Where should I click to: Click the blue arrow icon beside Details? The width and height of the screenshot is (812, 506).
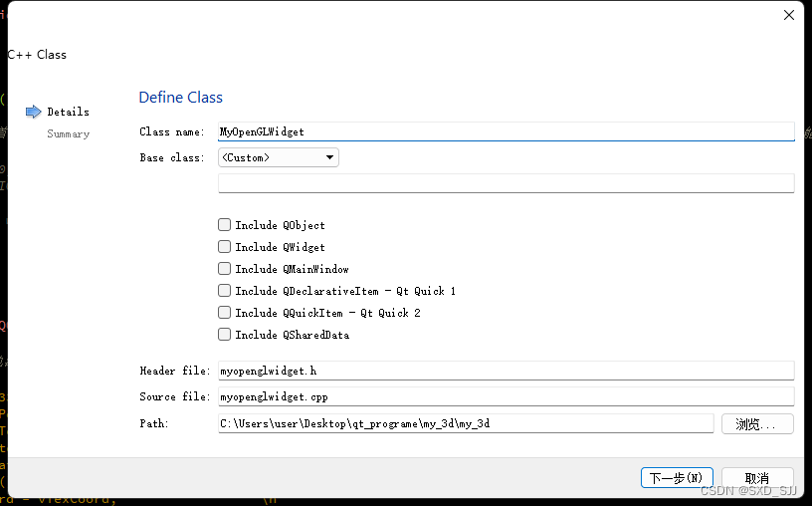(34, 112)
